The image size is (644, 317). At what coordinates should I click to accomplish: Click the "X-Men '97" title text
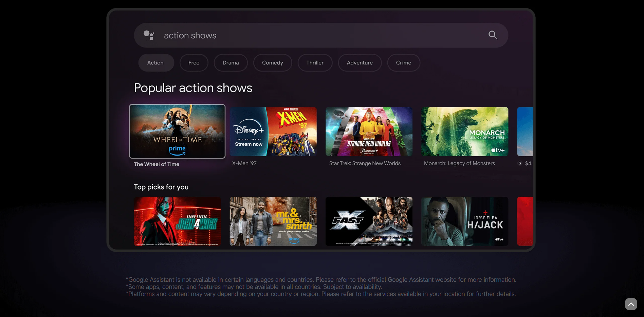click(x=244, y=163)
